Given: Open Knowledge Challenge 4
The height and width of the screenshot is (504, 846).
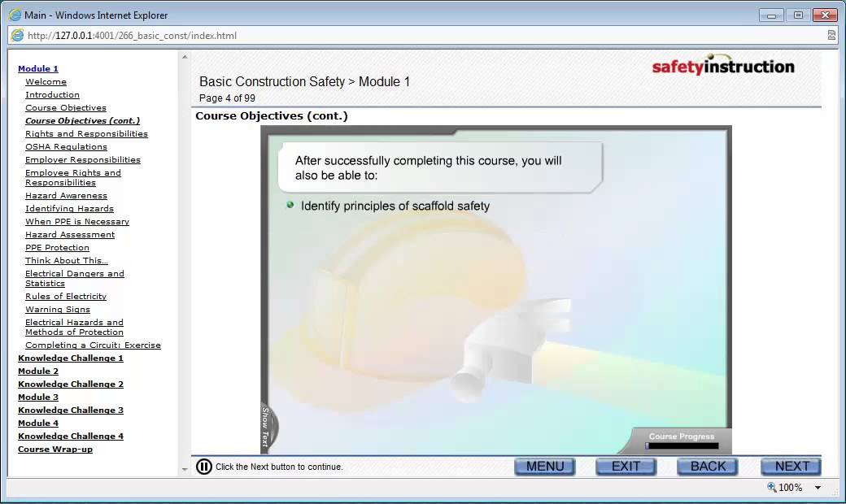Looking at the screenshot, I should [71, 436].
